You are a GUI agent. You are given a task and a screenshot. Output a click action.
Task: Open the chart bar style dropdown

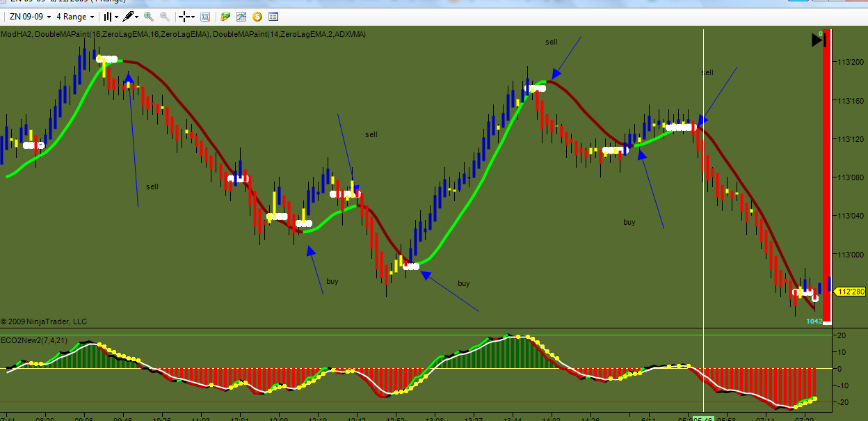(x=110, y=16)
